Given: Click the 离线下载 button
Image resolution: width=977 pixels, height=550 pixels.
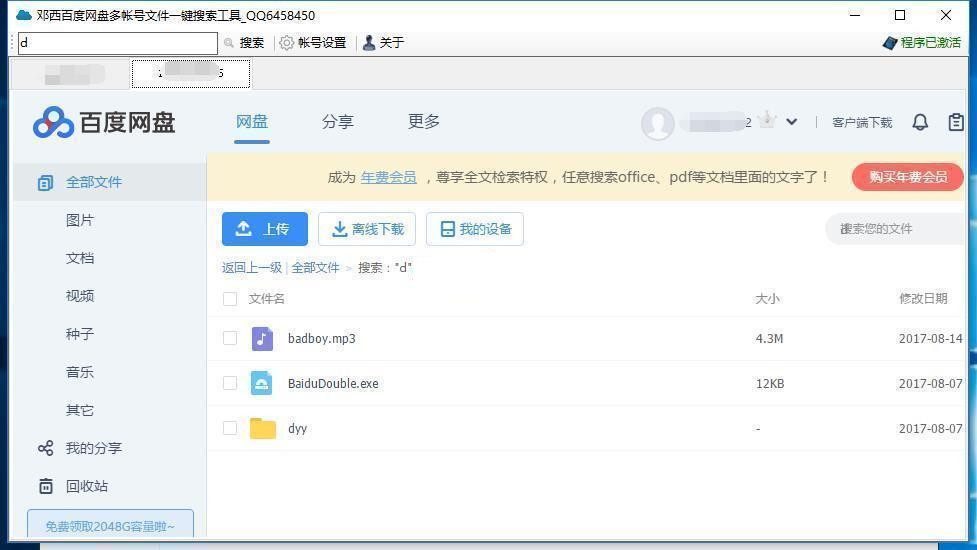Looking at the screenshot, I should (x=367, y=229).
